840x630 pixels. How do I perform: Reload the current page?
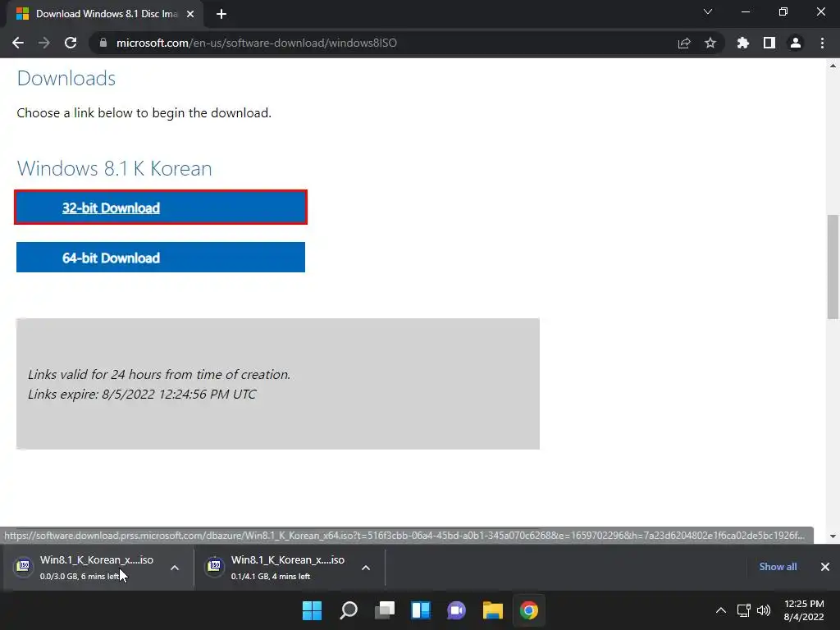point(71,43)
